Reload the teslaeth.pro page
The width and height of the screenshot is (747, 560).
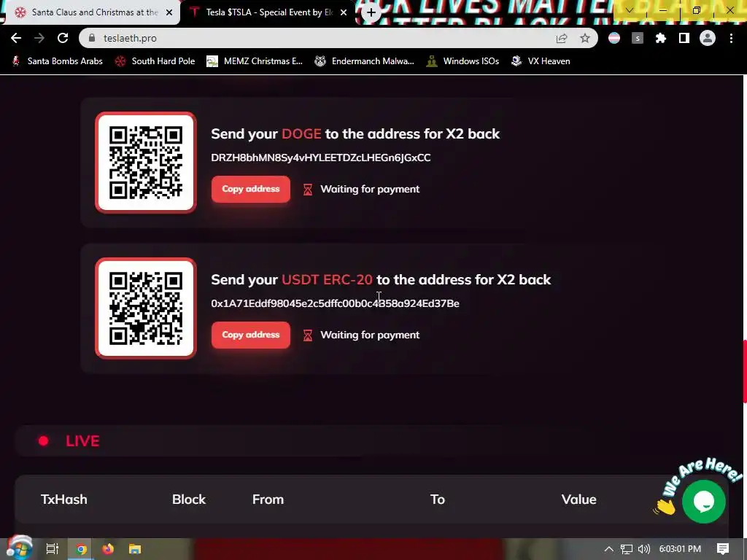pyautogui.click(x=63, y=38)
